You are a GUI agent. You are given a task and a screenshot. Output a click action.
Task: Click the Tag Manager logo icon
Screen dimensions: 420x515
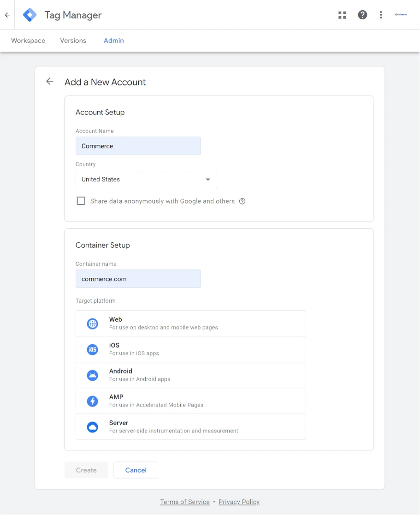(30, 15)
